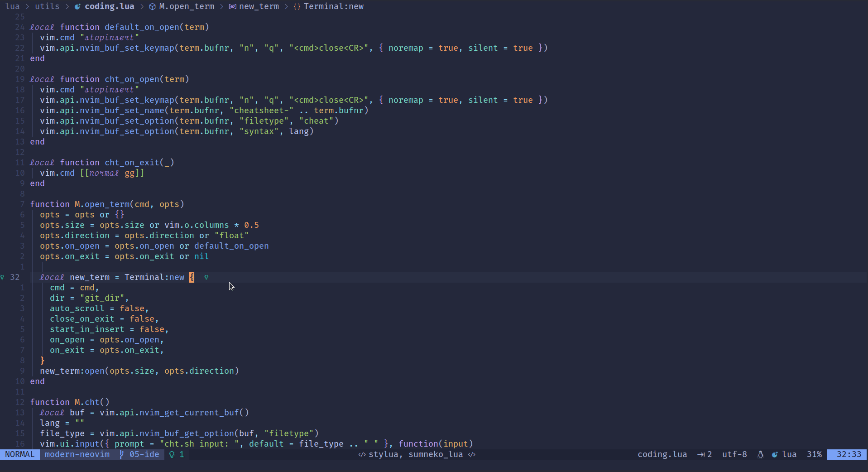Click the lightbulb diagnostics hint count in the statusline
The width and height of the screenshot is (868, 472).
[x=177, y=454]
